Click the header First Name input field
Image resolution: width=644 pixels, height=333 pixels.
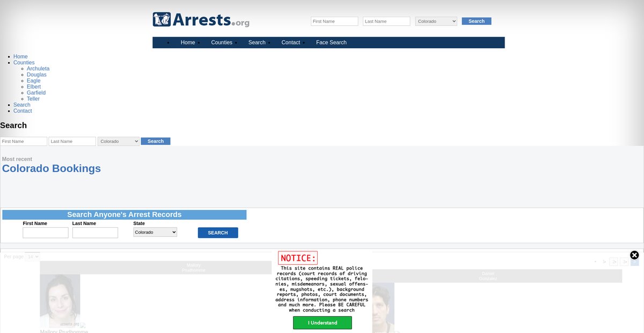tap(334, 21)
